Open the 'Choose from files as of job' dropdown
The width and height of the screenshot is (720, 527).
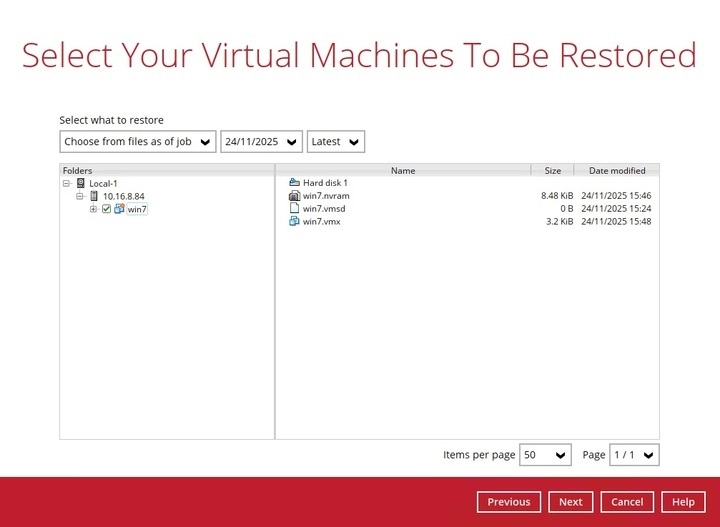[x=138, y=141]
